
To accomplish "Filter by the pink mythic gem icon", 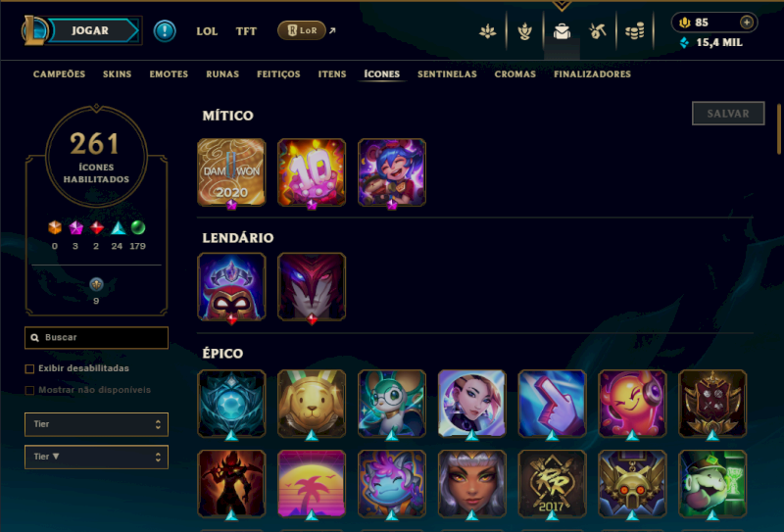I will (x=75, y=228).
